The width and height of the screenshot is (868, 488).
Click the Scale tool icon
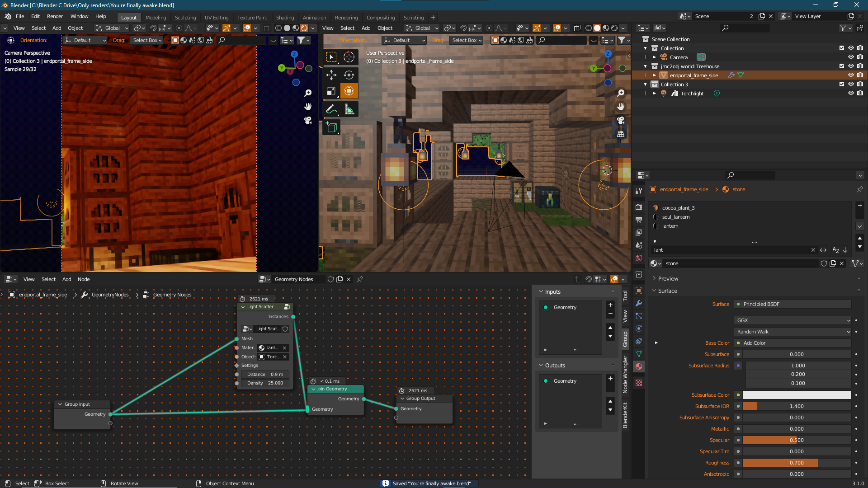point(331,91)
